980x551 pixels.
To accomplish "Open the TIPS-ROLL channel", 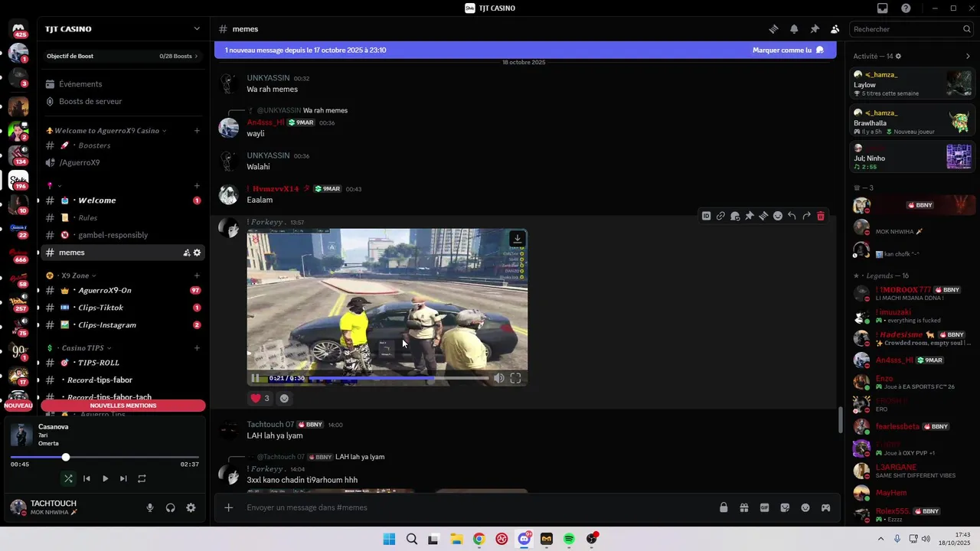I will click(x=122, y=363).
